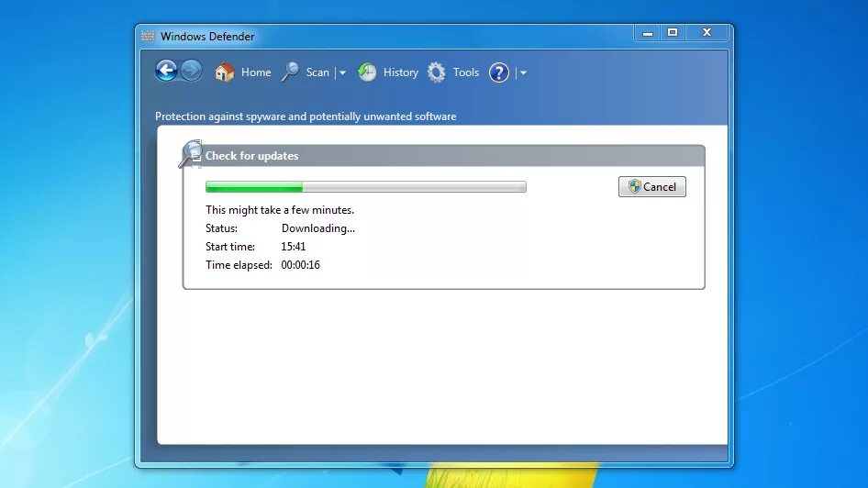Viewport: 868px width, 488px height.
Task: Cancel the update check
Action: (x=652, y=186)
